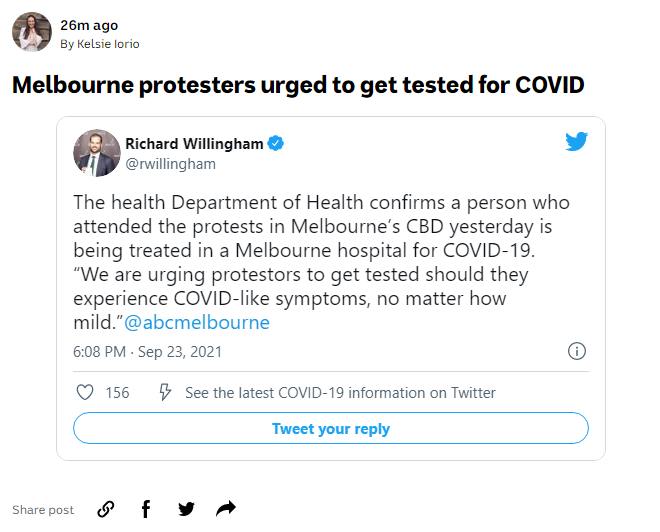
Task: Click Richard Willingham's profile photo
Action: coord(97,153)
